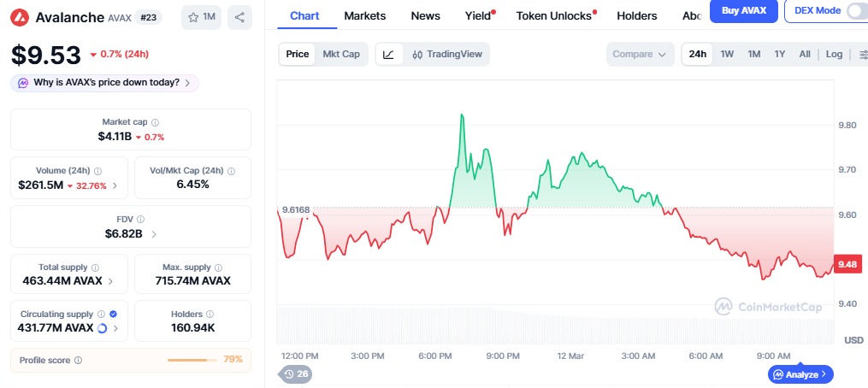The height and width of the screenshot is (388, 868).
Task: Open the Token Unlocks tab
Action: (x=553, y=15)
